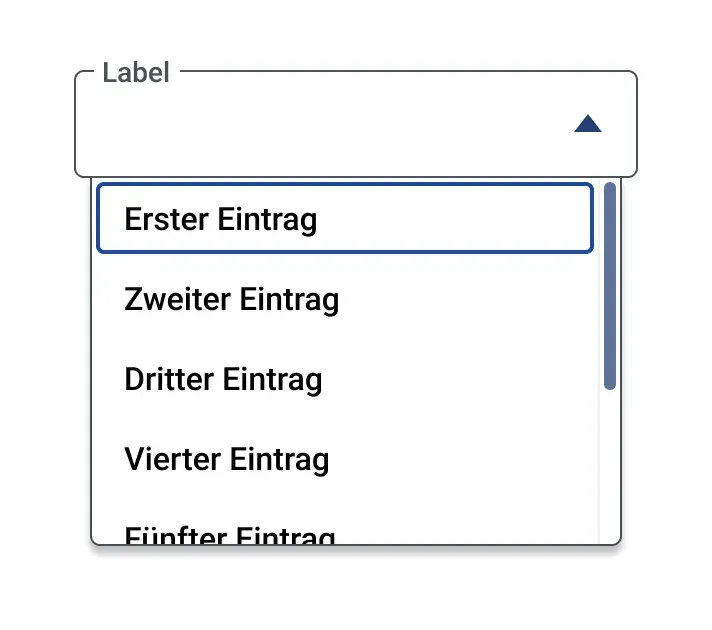This screenshot has width=712, height=630.
Task: Pick the 'Dritter Eintrag' list item
Action: pyautogui.click(x=345, y=379)
